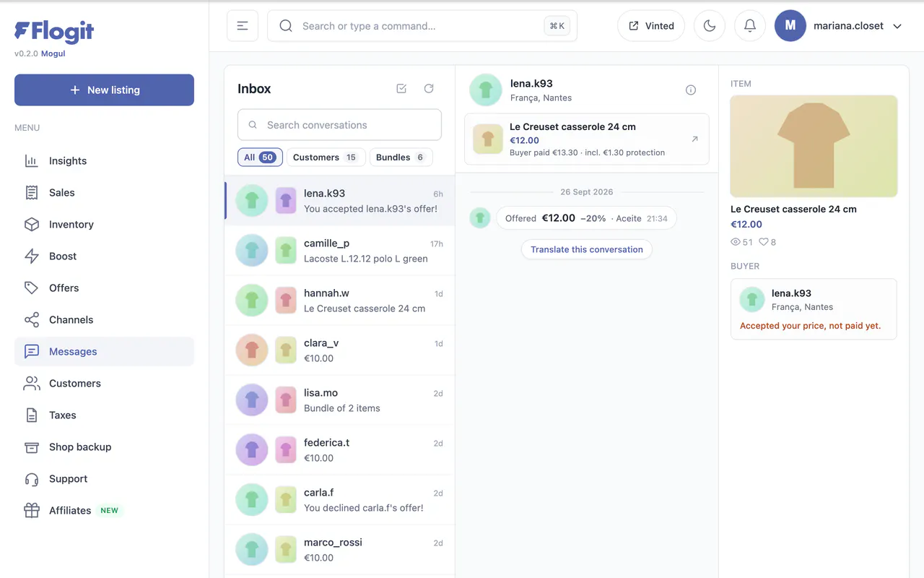
Task: Open the Support headset icon
Action: [32, 479]
